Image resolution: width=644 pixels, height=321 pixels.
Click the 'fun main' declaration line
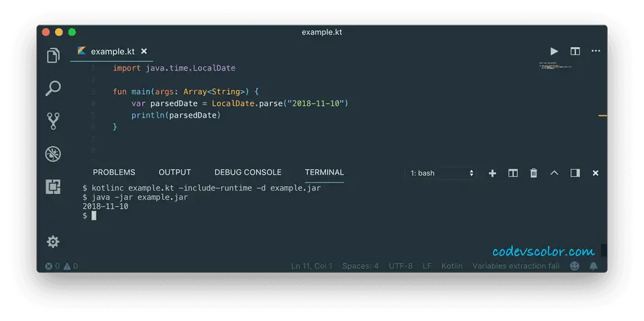pyautogui.click(x=186, y=91)
